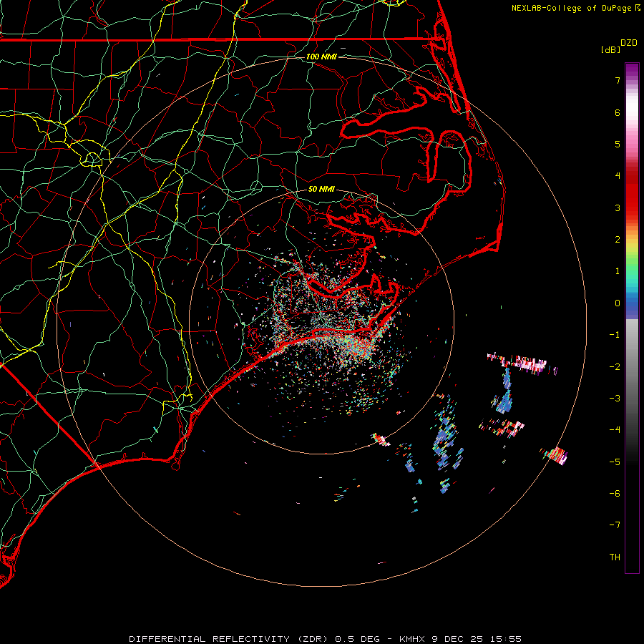Click the "1" value on color scale

tap(618, 271)
